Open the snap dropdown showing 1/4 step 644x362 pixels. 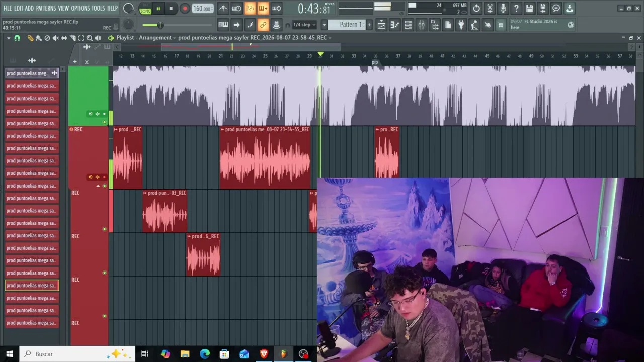(305, 25)
